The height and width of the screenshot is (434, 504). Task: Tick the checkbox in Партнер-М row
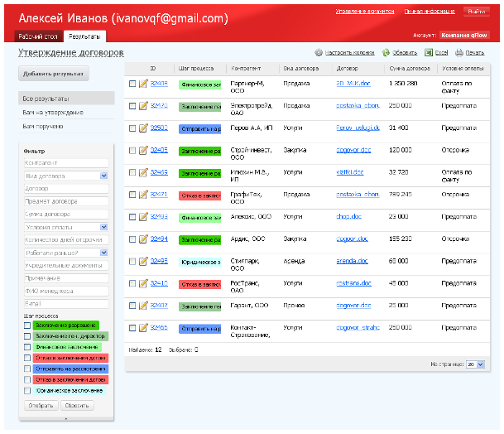tap(132, 84)
